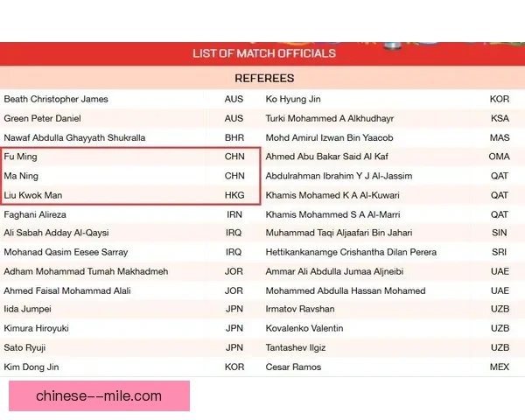The width and height of the screenshot is (525, 420).
Task: Click the 'BHR' country code
Action: pyautogui.click(x=234, y=137)
